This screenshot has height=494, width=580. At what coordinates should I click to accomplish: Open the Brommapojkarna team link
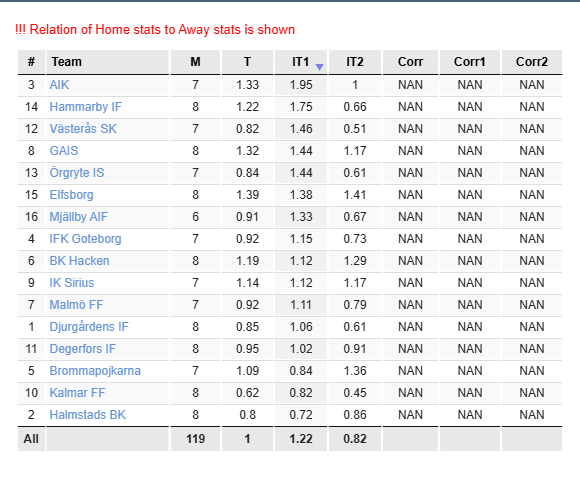point(95,371)
